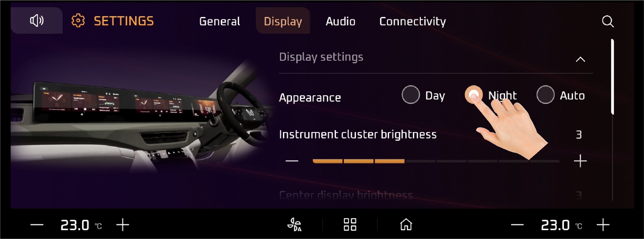
Task: Switch to the Audio tab
Action: [341, 21]
